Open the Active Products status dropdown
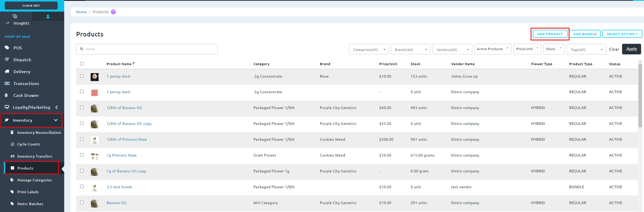Image resolution: width=644 pixels, height=212 pixels. coord(493,49)
